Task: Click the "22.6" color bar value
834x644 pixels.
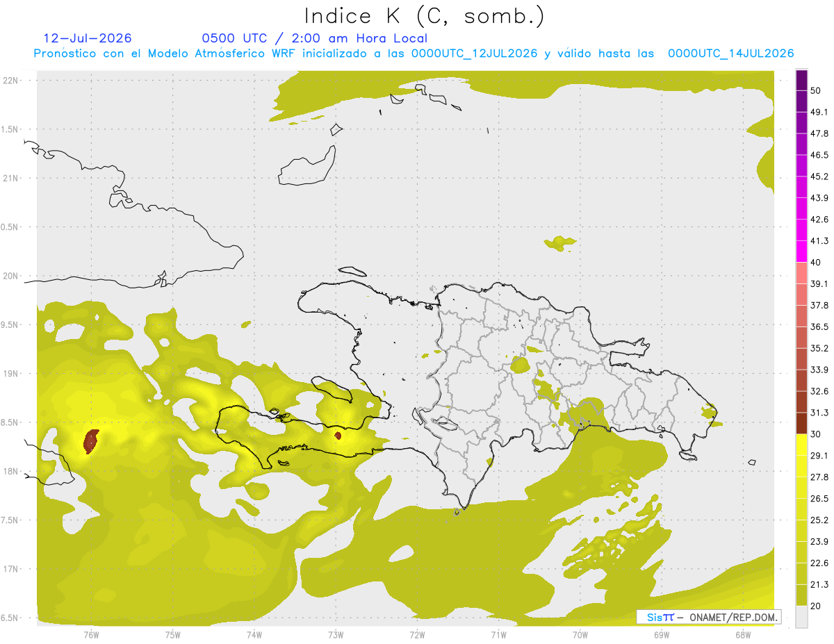Action: [819, 563]
